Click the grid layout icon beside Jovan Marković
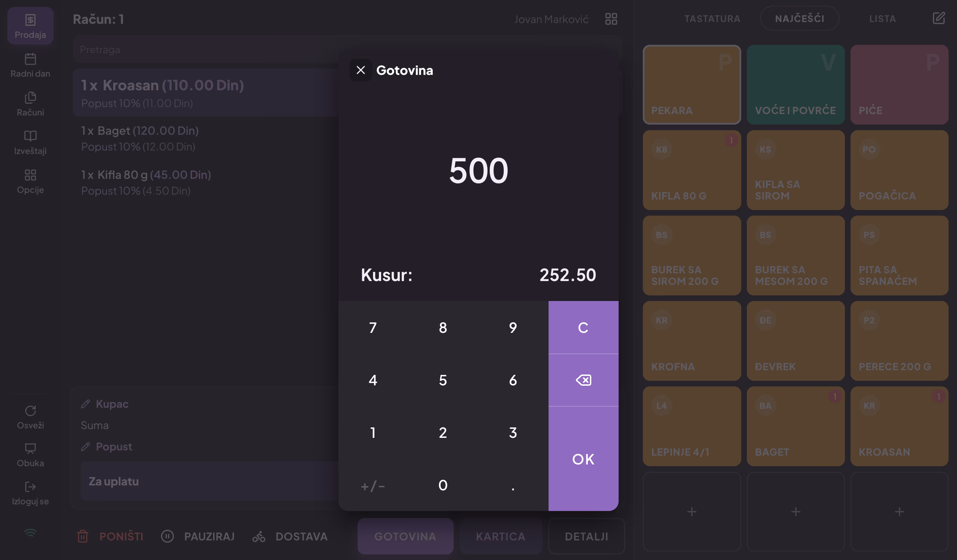This screenshot has width=957, height=560. coord(611,19)
